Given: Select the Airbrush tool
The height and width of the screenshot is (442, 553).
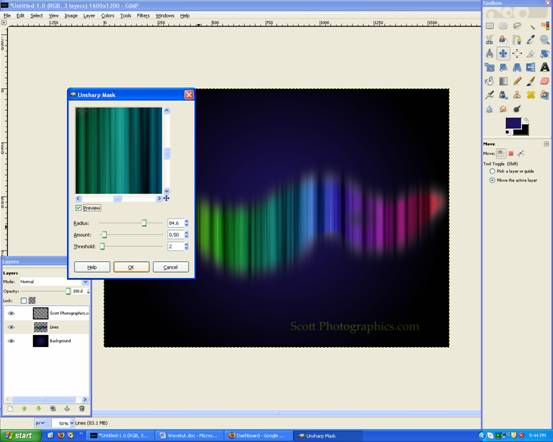Looking at the screenshot, I should 490,95.
